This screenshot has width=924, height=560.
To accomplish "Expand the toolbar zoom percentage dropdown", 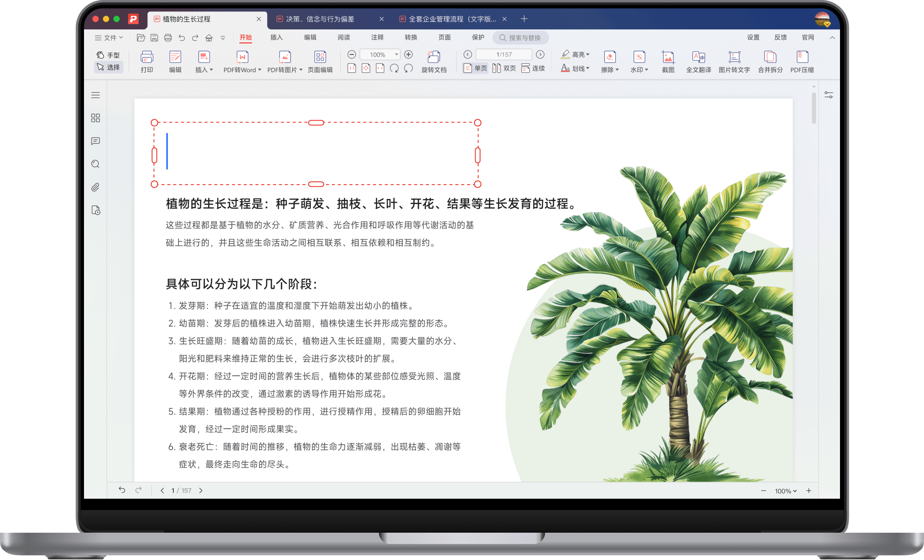I will (396, 55).
